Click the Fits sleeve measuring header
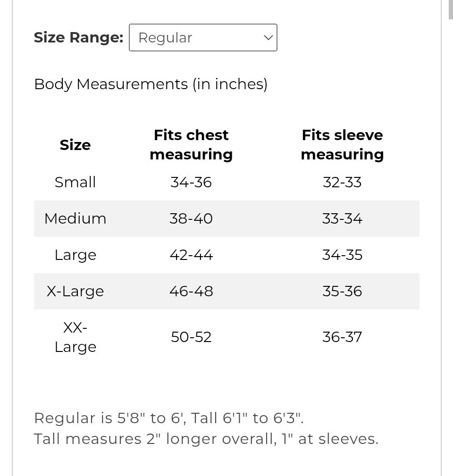453x476 pixels. pyautogui.click(x=342, y=145)
